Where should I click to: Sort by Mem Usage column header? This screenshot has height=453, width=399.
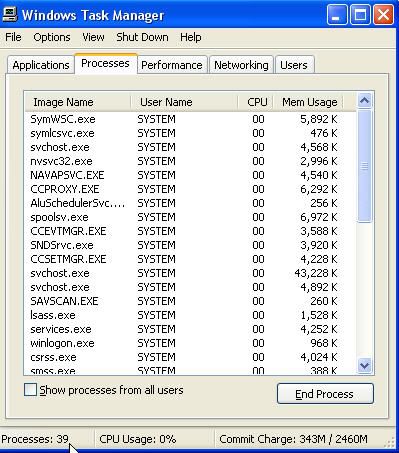(309, 102)
